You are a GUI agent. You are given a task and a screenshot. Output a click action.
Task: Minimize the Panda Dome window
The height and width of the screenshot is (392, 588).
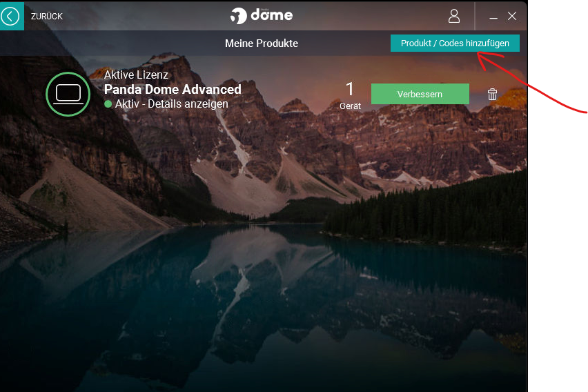coord(493,17)
